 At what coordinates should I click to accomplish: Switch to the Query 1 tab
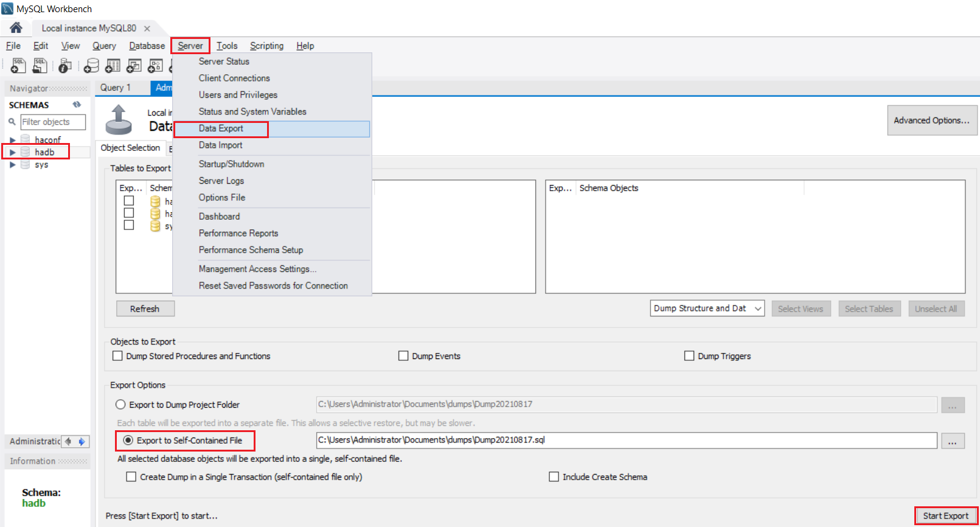(116, 88)
